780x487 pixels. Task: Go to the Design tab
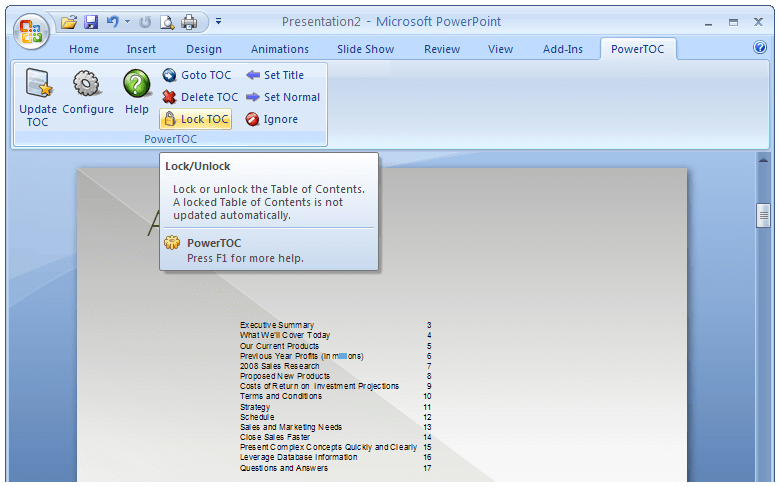pos(203,49)
